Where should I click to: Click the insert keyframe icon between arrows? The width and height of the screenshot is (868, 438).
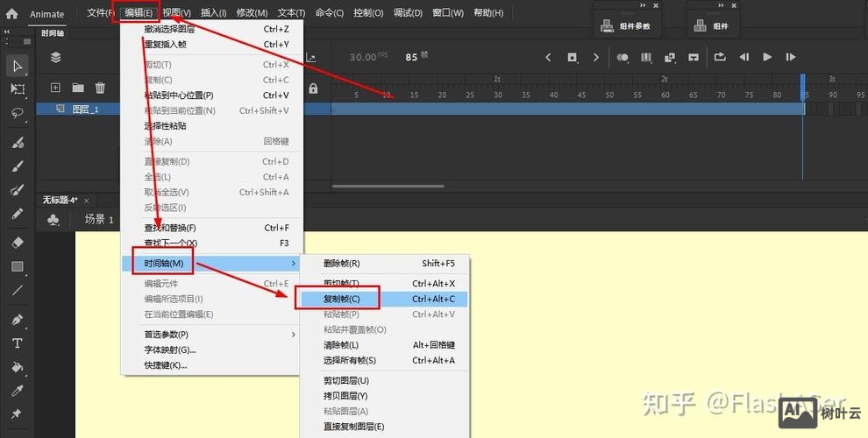(x=573, y=57)
